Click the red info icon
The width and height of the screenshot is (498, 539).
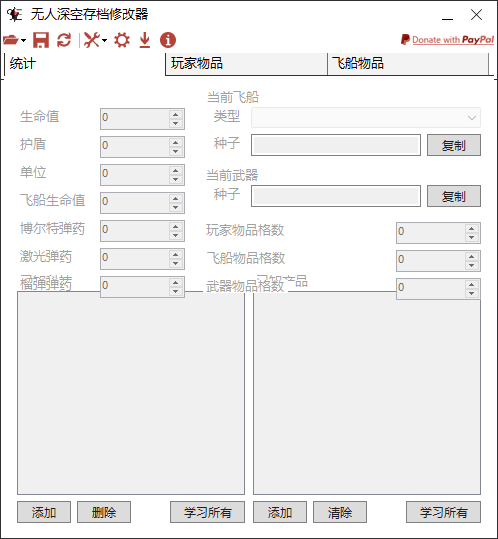point(168,40)
